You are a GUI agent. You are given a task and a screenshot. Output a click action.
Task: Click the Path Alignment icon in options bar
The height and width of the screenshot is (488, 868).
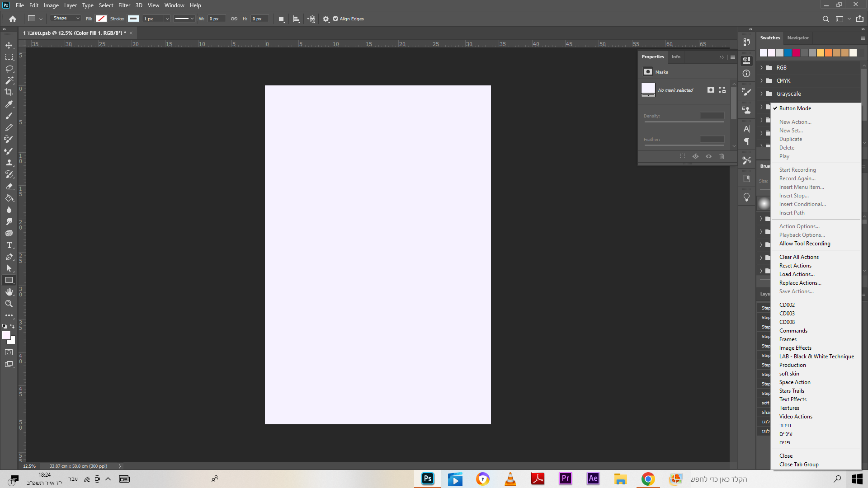[296, 19]
